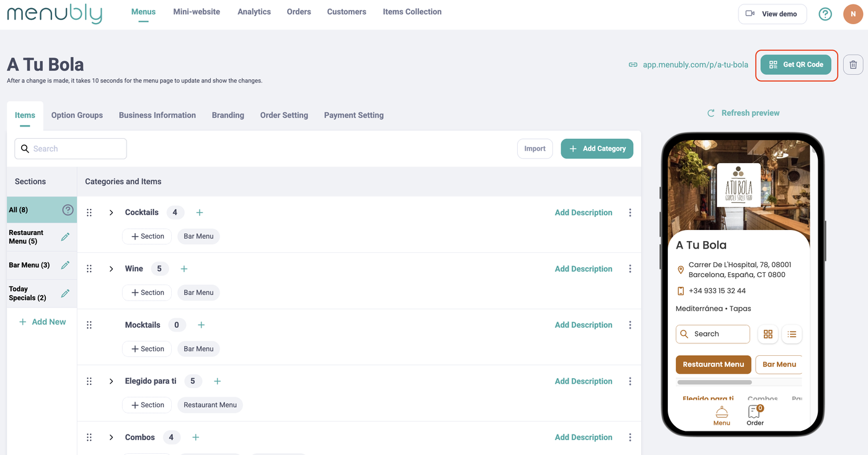This screenshot has height=455, width=868.
Task: Click the Menubly logo
Action: pyautogui.click(x=55, y=13)
